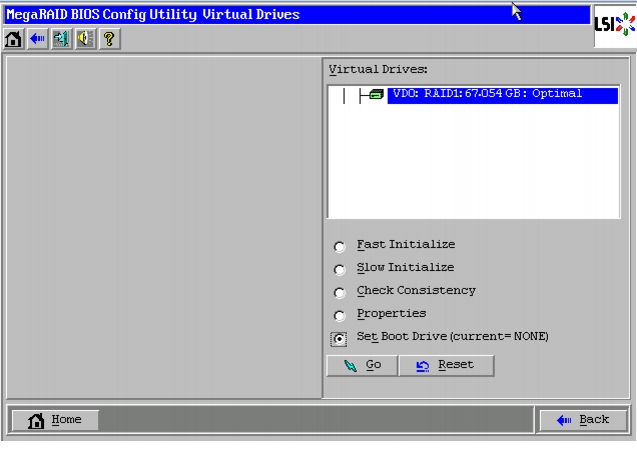Click the MegaRAID BIOS Config Utility title
The image size is (637, 455).
[x=153, y=15]
